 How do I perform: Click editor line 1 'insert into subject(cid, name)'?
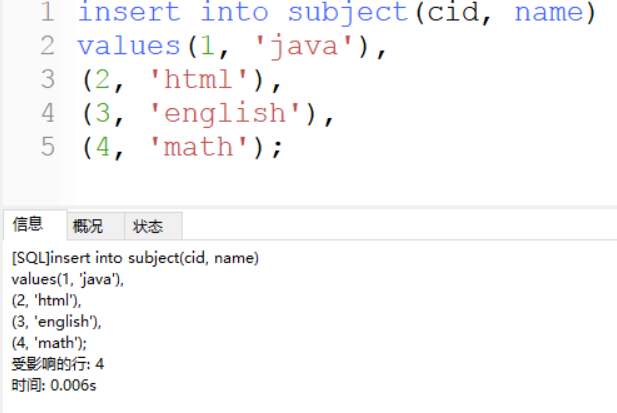pos(337,12)
